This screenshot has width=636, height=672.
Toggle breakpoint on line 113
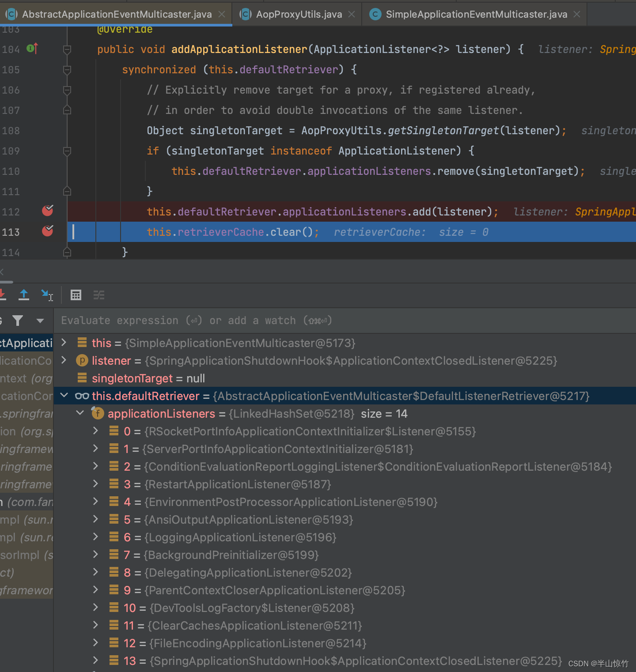(x=48, y=231)
